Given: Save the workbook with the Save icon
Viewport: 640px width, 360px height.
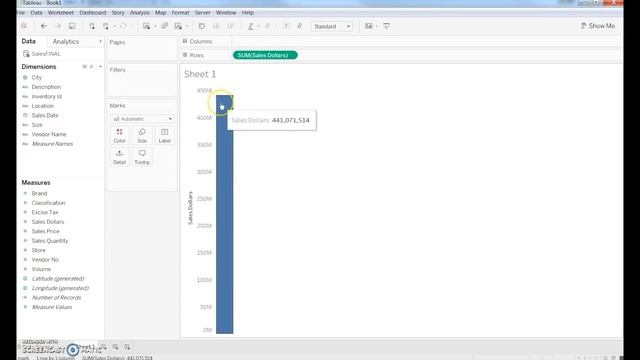Looking at the screenshot, I should 72,26.
